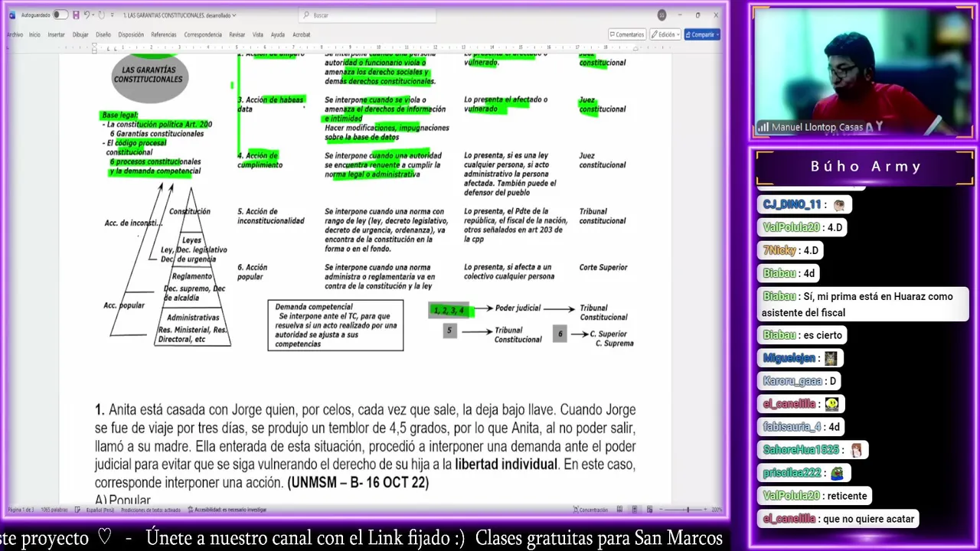The width and height of the screenshot is (980, 551).
Task: Select the Read Mode view icon
Action: pyautogui.click(x=620, y=510)
